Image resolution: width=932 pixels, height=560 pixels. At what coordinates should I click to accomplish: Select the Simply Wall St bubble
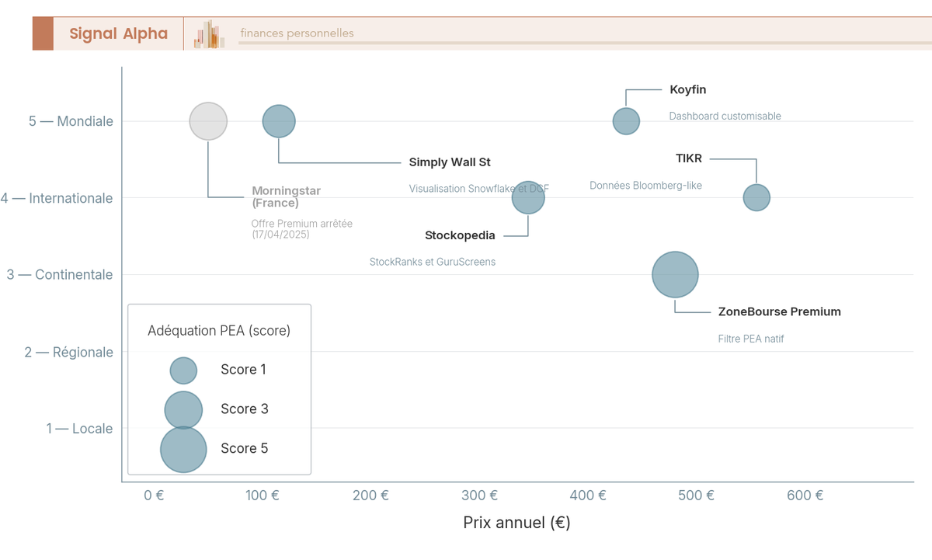pyautogui.click(x=279, y=121)
